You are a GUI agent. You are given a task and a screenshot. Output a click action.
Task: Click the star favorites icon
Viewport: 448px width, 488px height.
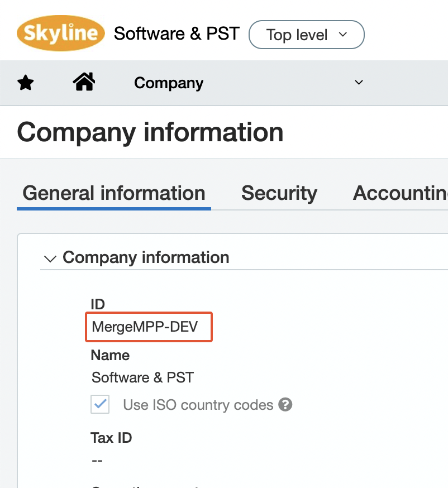(x=26, y=83)
